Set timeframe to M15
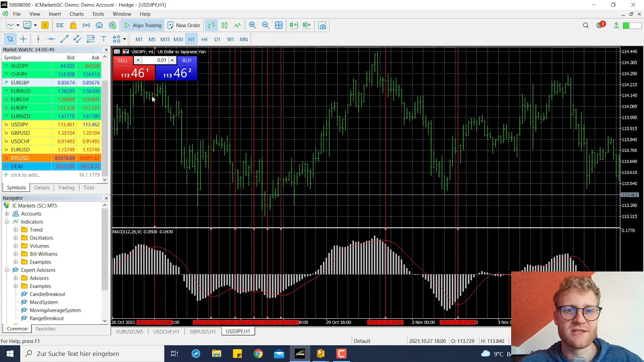The height and width of the screenshot is (362, 644). [165, 39]
